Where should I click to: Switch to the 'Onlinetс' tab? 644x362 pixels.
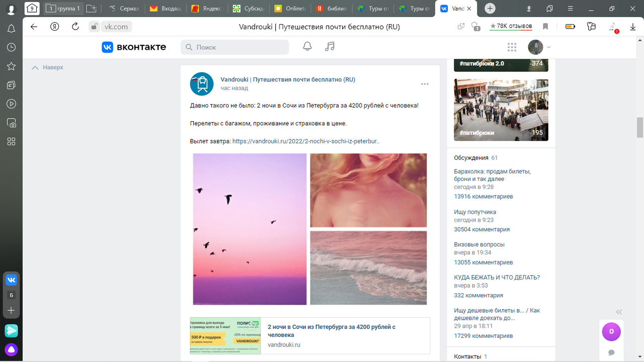[289, 9]
